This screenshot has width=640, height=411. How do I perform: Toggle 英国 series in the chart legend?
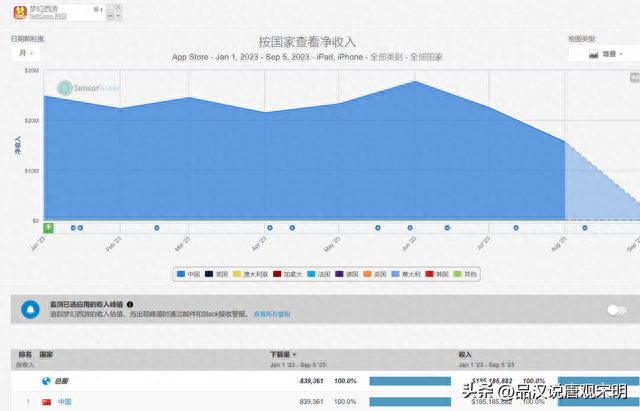coord(375,274)
